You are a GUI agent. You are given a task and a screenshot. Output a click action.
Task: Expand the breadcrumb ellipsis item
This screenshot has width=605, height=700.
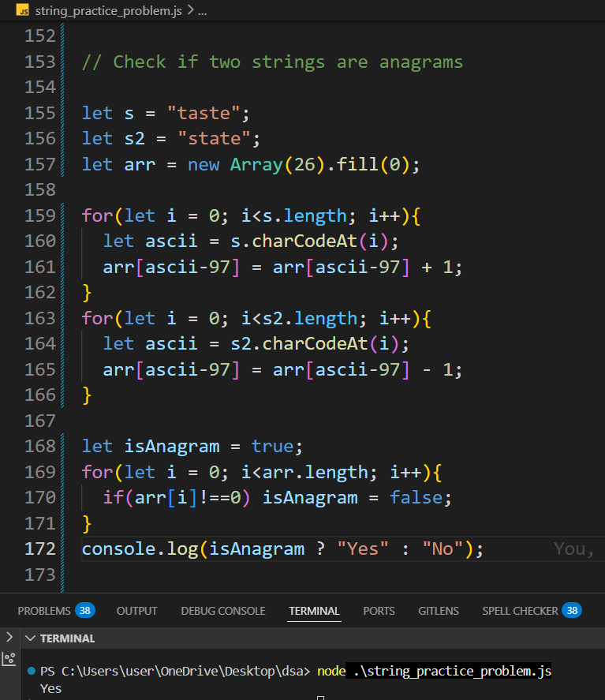click(x=202, y=11)
